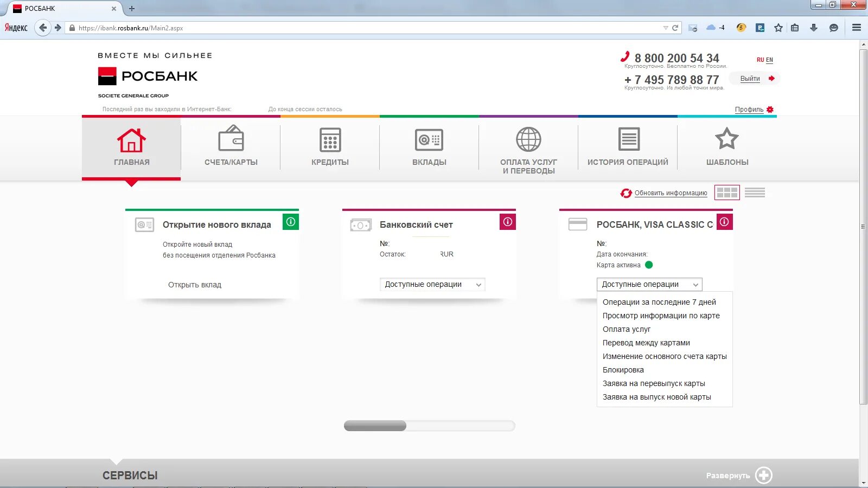Click the Открыть вклад link
Image resolution: width=868 pixels, height=488 pixels.
[x=195, y=285]
